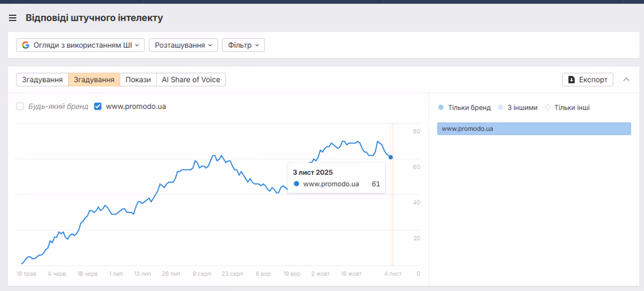The image size is (644, 291).
Task: Click the Google logo icon in the filter
Action: pos(26,45)
